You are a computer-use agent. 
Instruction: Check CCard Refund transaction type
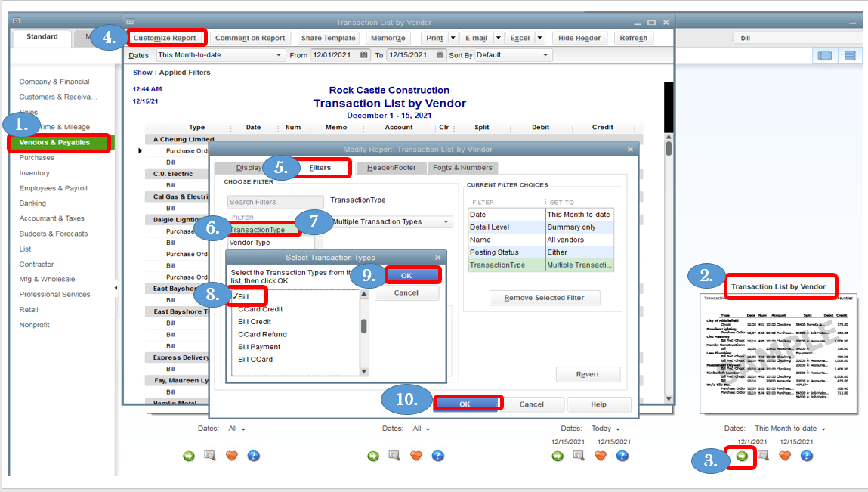262,335
